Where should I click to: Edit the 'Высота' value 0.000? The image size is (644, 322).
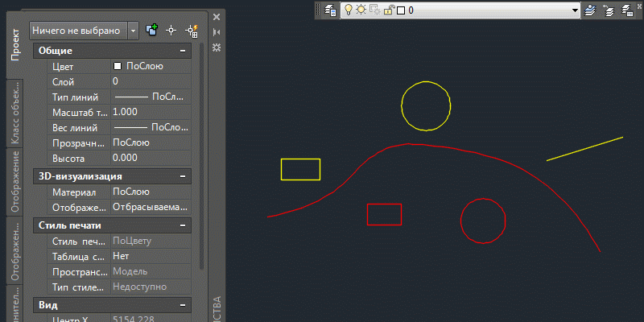click(151, 158)
